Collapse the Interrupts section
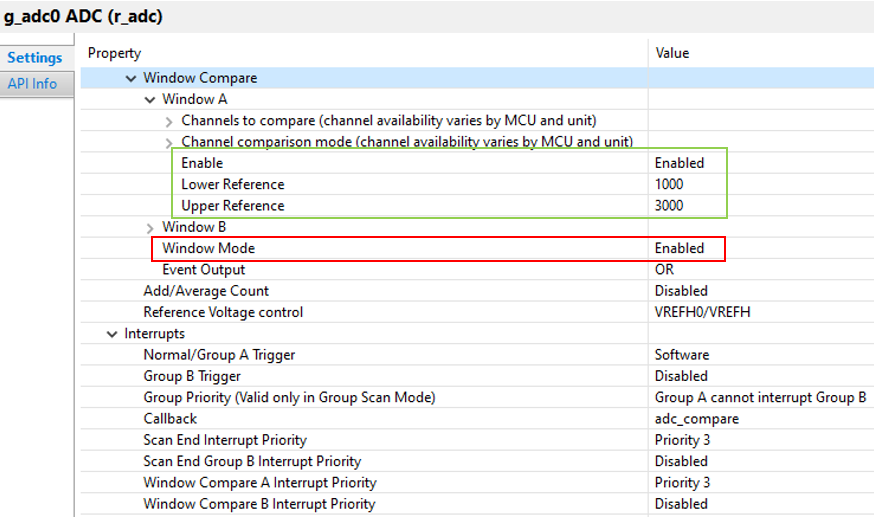The width and height of the screenshot is (874, 522). coord(112,334)
